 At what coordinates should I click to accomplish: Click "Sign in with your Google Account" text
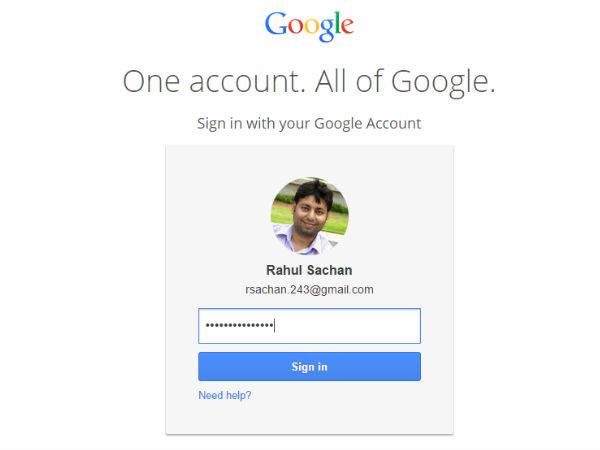[308, 124]
